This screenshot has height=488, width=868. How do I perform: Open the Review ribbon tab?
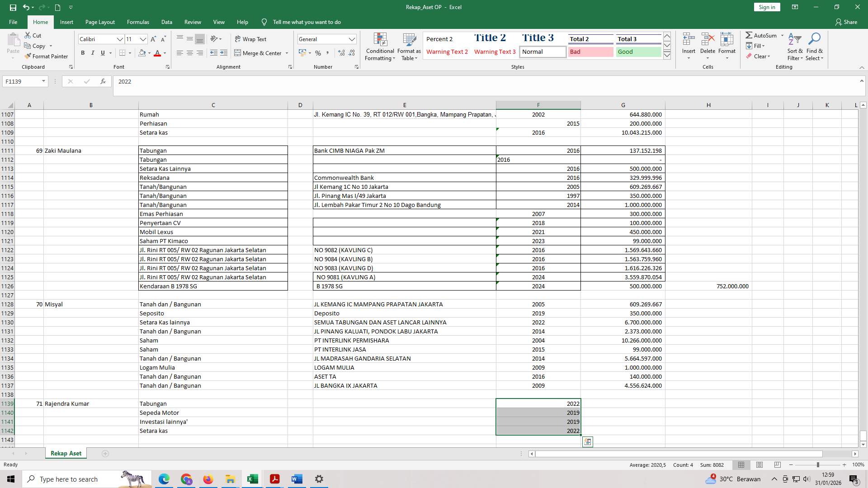click(193, 22)
